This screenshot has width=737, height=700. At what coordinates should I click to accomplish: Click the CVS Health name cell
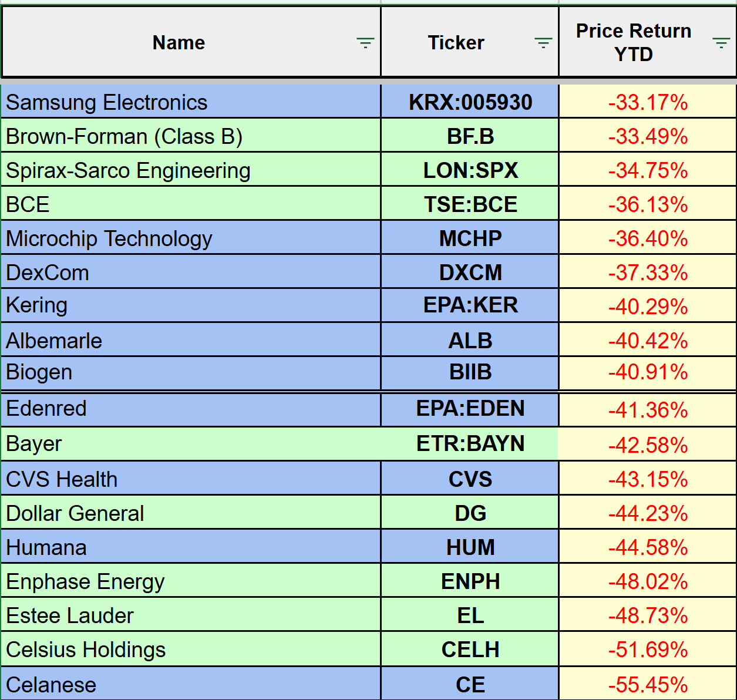pyautogui.click(x=62, y=479)
